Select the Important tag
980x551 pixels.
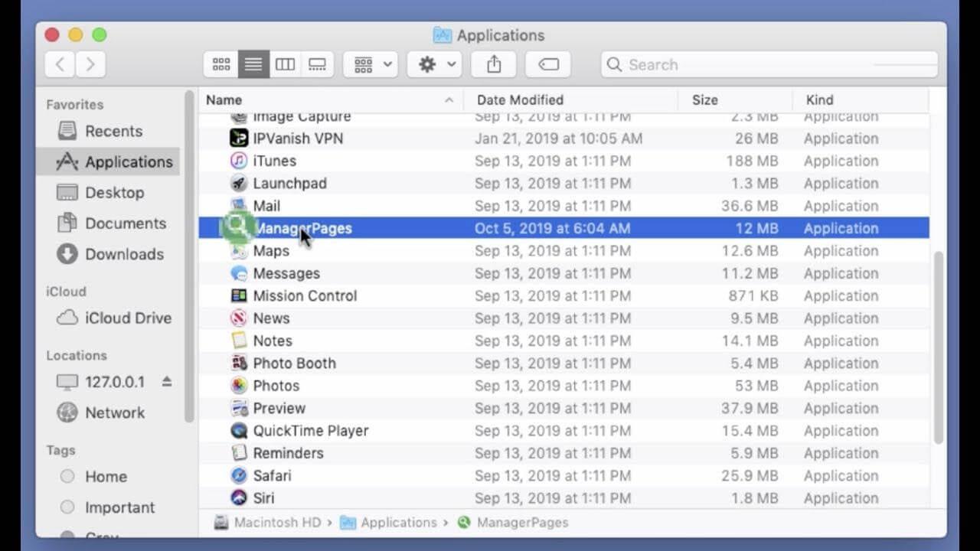click(x=107, y=507)
